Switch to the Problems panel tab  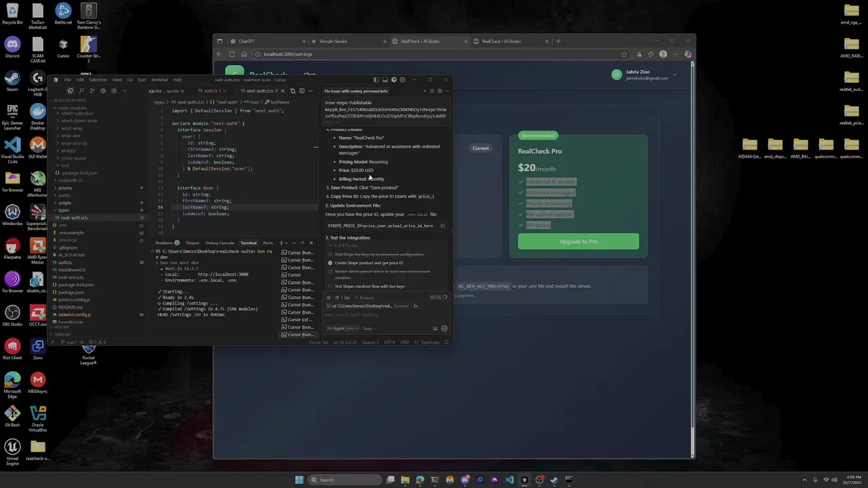pos(167,243)
